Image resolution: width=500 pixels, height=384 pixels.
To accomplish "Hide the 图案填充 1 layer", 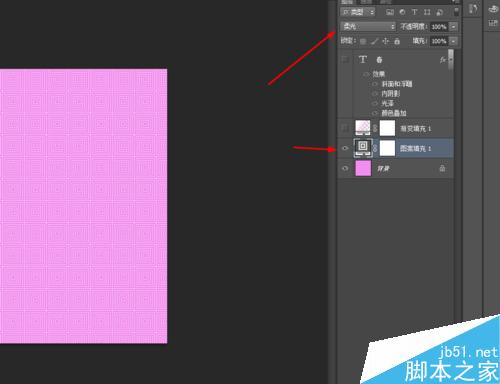I will click(345, 148).
